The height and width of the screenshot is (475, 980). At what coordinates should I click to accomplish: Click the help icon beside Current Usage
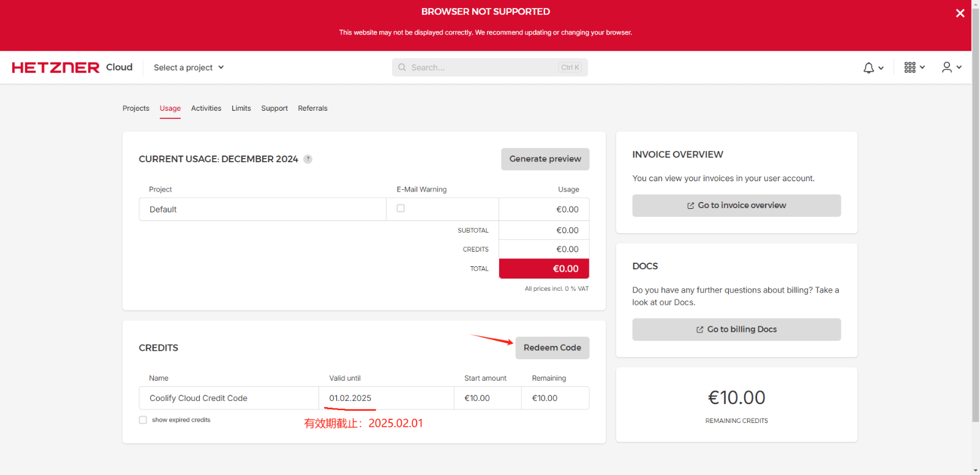308,159
